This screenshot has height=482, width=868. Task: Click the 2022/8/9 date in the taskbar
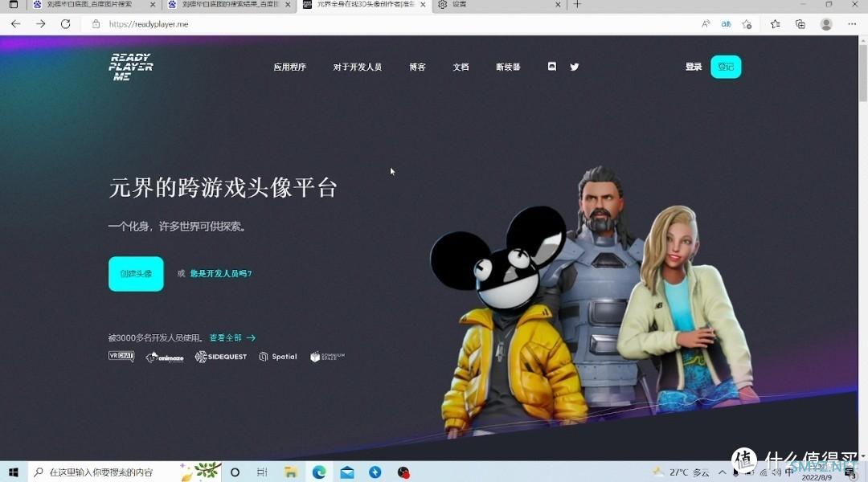pyautogui.click(x=817, y=477)
